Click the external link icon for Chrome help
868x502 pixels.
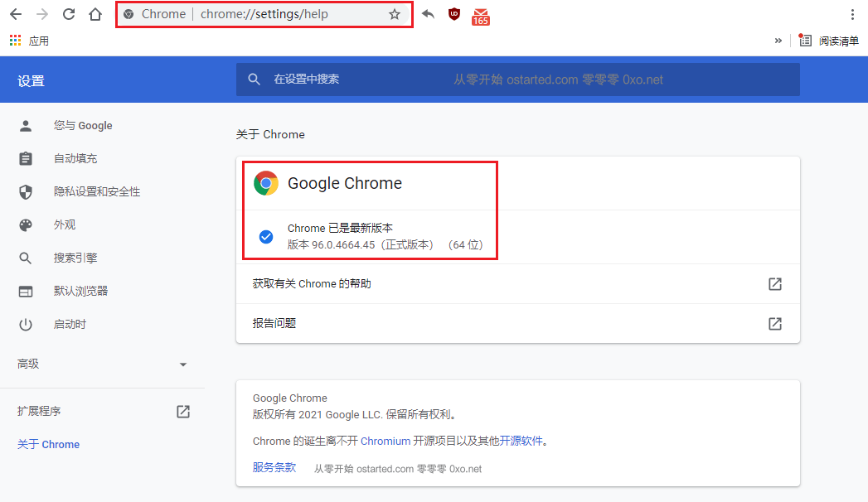click(775, 283)
